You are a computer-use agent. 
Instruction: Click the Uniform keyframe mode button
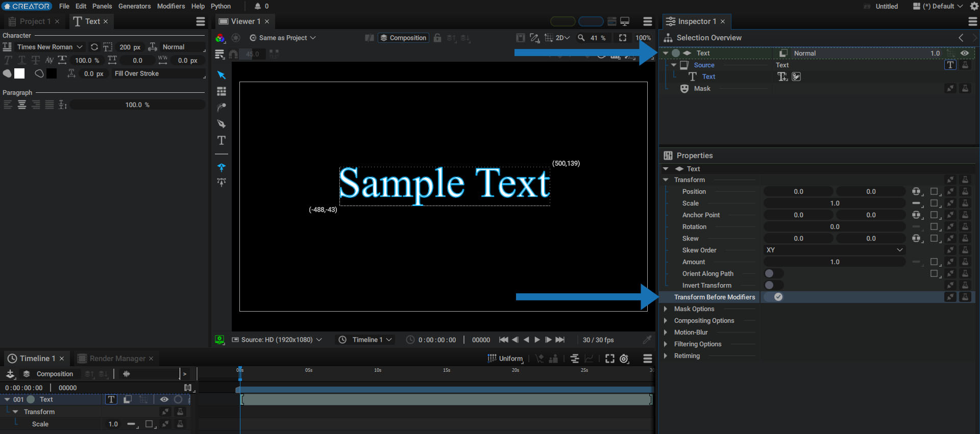(505, 359)
